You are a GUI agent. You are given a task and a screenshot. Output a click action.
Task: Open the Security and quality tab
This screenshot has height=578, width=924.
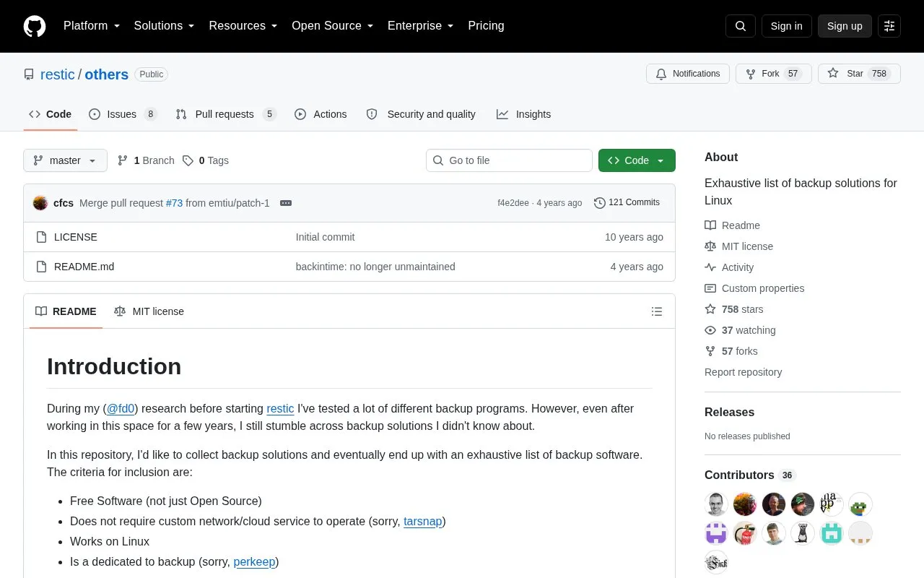tap(421, 114)
